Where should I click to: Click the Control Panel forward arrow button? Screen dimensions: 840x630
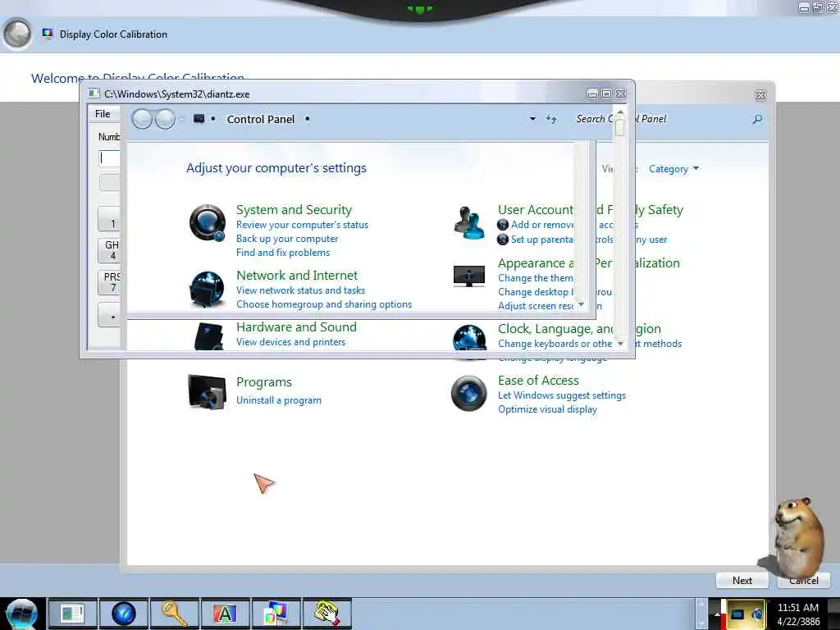pyautogui.click(x=165, y=119)
